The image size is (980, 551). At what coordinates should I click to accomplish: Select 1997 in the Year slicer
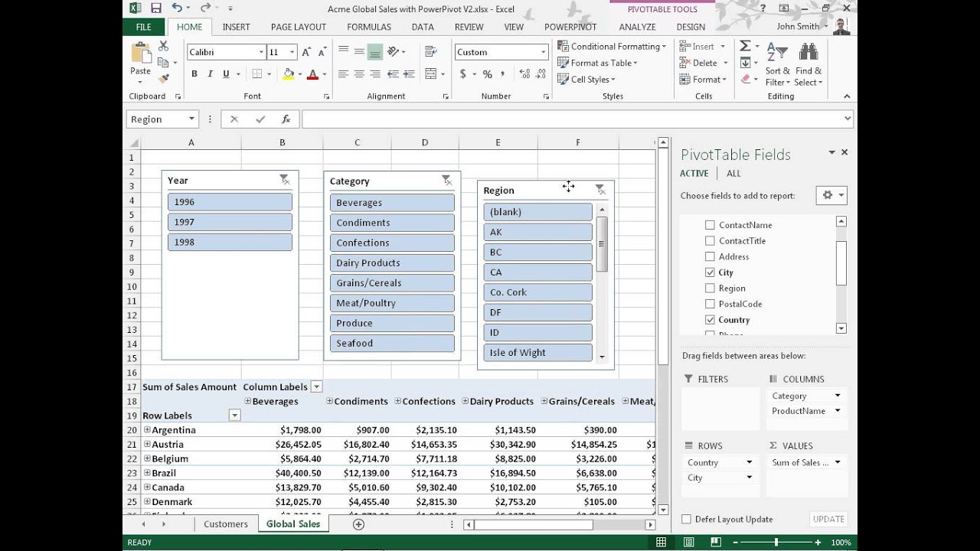point(230,222)
